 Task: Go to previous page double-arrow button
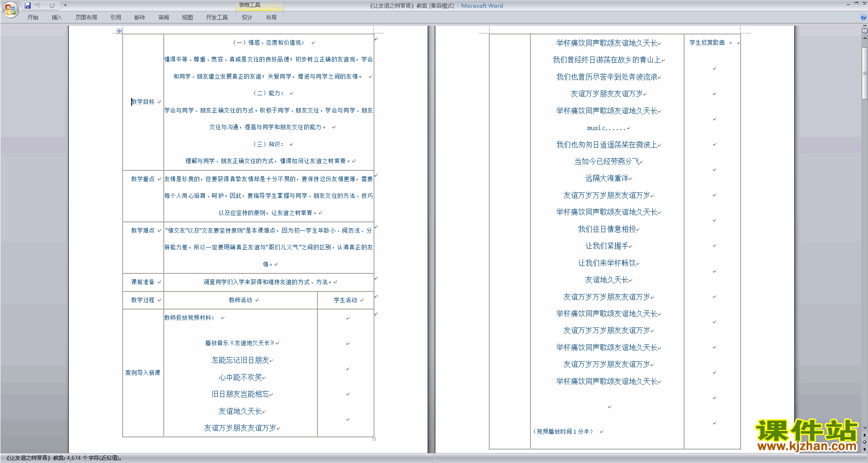coord(864,435)
